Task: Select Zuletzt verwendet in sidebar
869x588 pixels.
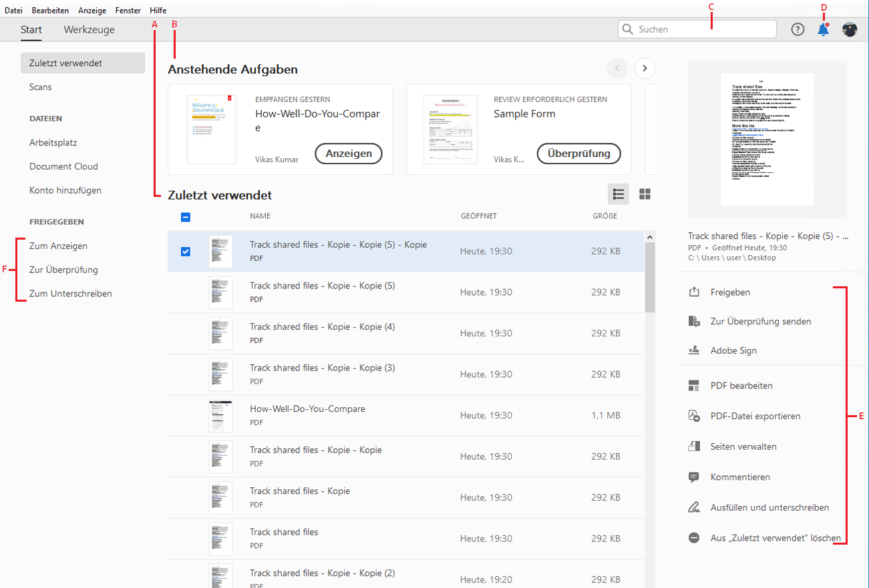Action: (x=83, y=63)
